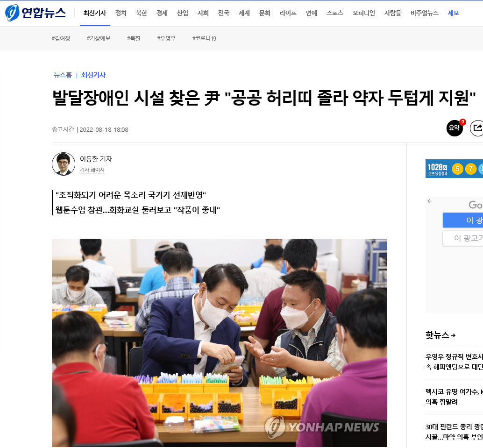Open the 요약 summary button
Screen dimensions: 483x448
pyautogui.click(x=455, y=128)
